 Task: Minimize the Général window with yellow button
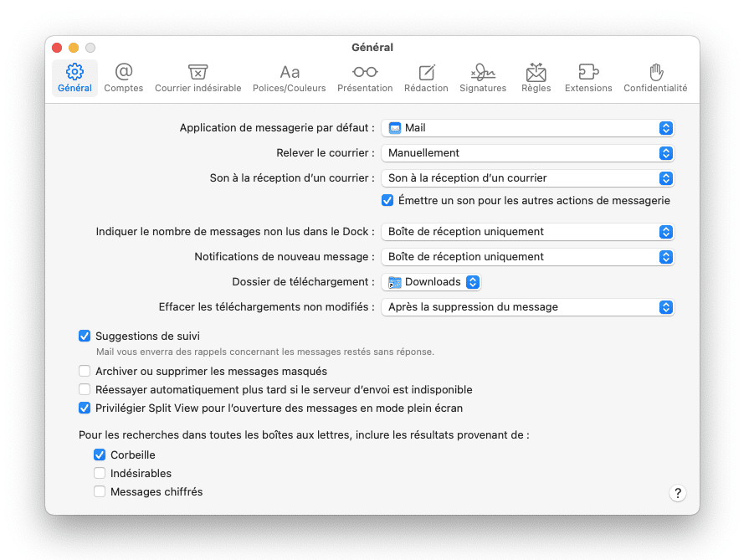click(74, 48)
